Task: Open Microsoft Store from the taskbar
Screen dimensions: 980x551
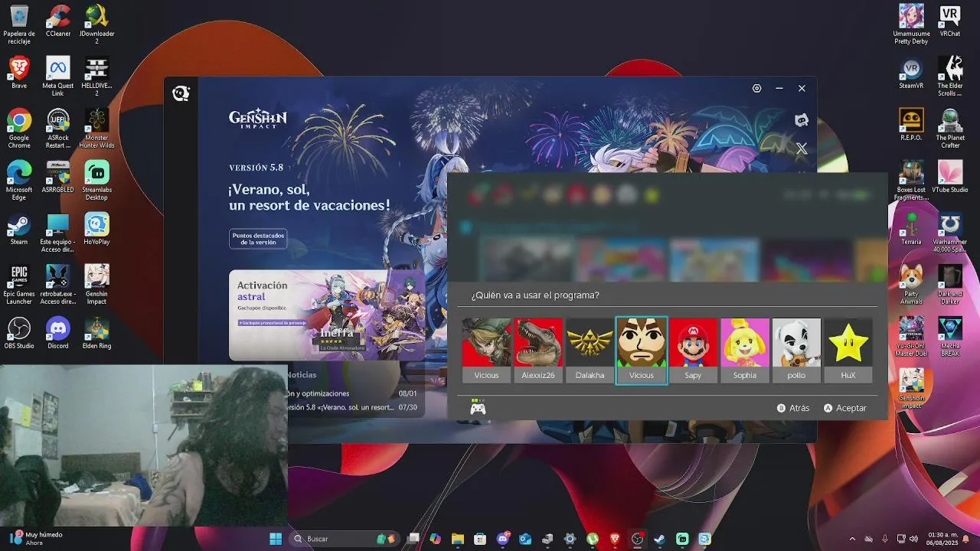Action: [479, 539]
